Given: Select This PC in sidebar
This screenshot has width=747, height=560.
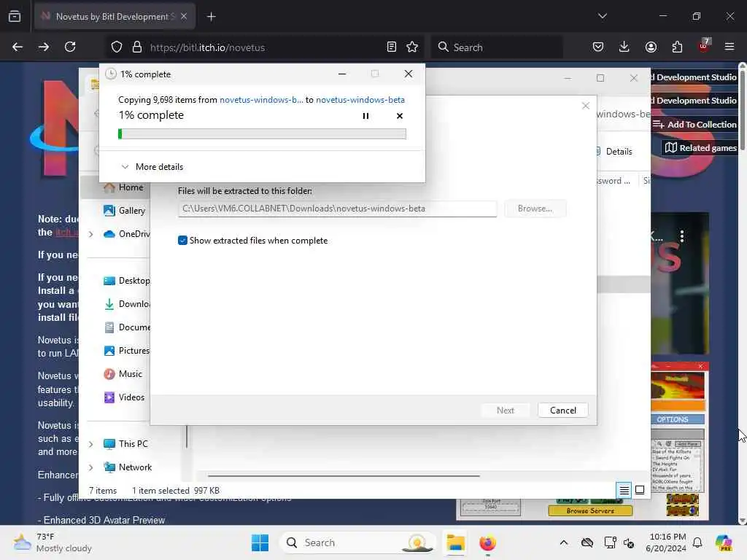Looking at the screenshot, I should 125,444.
